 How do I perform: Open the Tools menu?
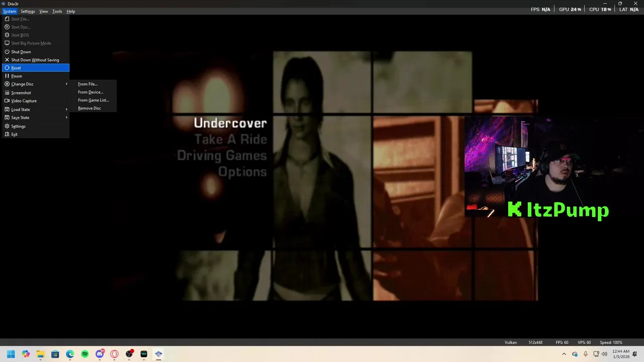pyautogui.click(x=57, y=11)
